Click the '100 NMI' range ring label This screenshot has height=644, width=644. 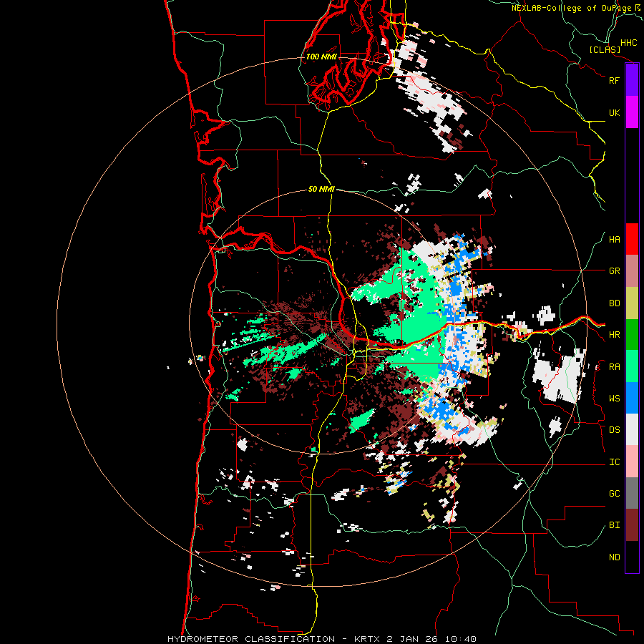(x=321, y=57)
